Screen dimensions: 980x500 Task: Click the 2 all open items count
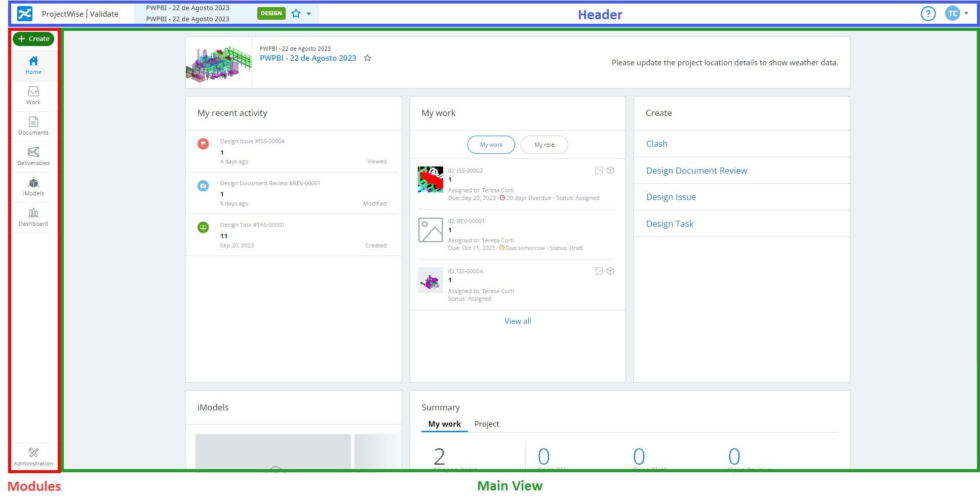(439, 456)
